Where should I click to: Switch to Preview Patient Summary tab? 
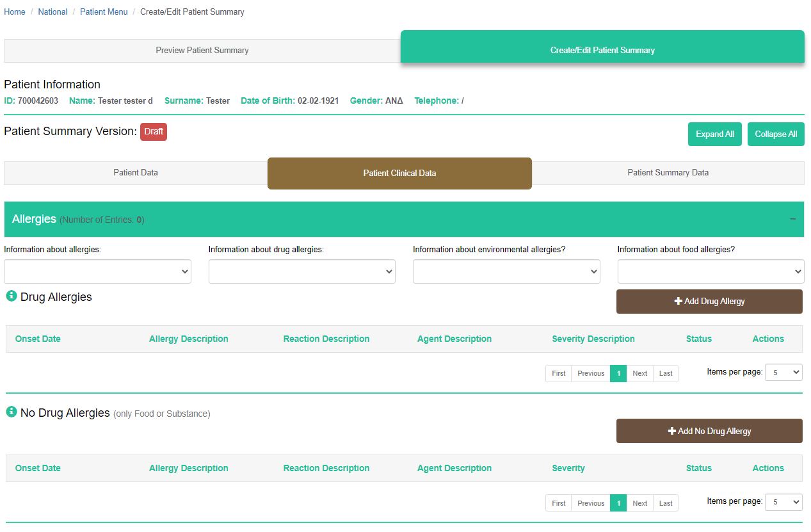202,51
